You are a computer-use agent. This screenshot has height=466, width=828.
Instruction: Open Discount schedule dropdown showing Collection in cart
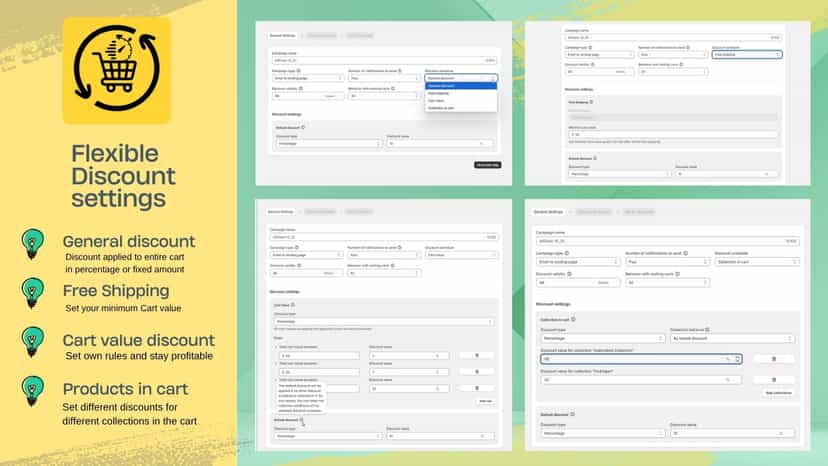(757, 262)
